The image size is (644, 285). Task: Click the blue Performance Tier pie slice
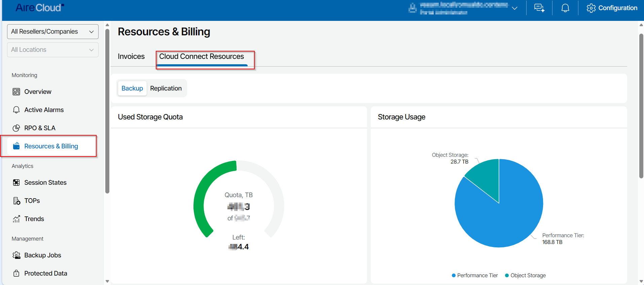[x=505, y=219]
